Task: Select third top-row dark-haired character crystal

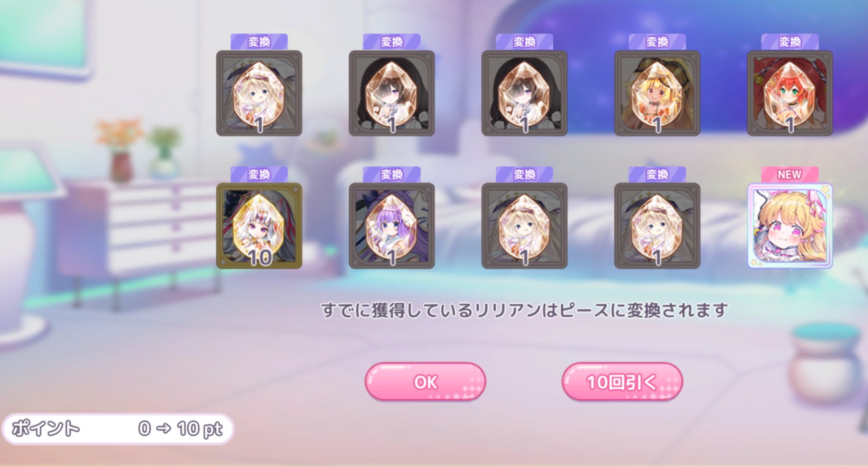Action: click(525, 93)
